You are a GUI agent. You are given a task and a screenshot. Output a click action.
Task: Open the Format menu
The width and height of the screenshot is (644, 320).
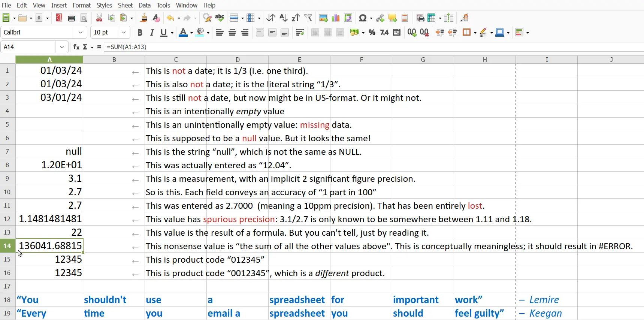point(82,5)
